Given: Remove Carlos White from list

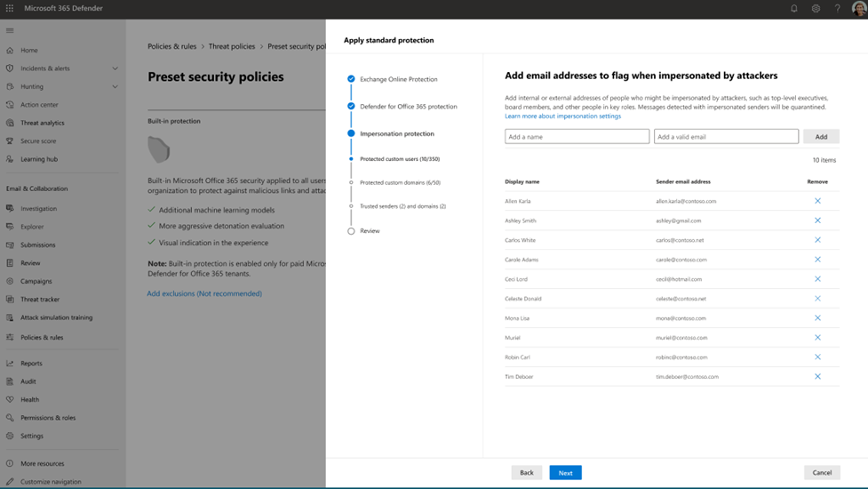Looking at the screenshot, I should click(x=817, y=240).
